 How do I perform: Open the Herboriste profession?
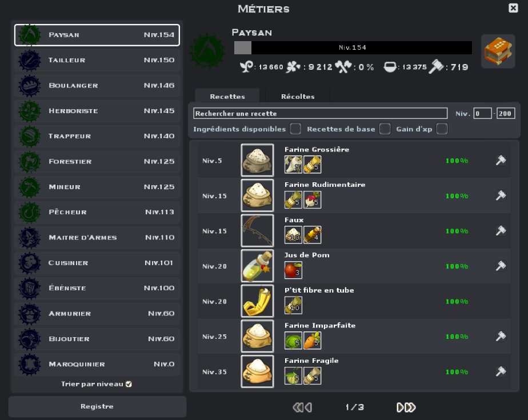[x=97, y=111]
